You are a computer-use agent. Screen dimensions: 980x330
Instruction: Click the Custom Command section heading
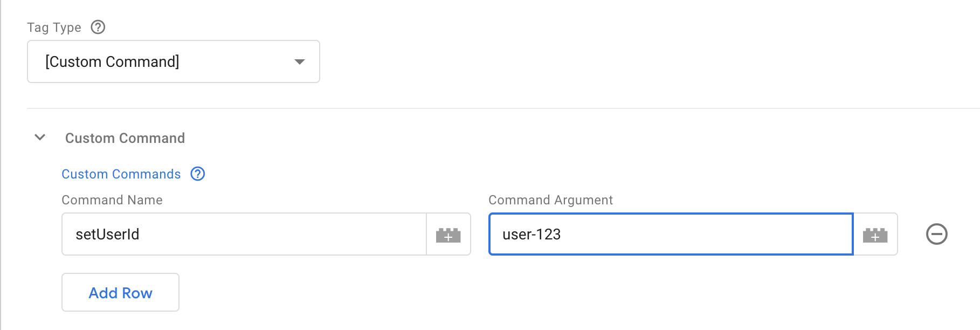[x=125, y=138]
